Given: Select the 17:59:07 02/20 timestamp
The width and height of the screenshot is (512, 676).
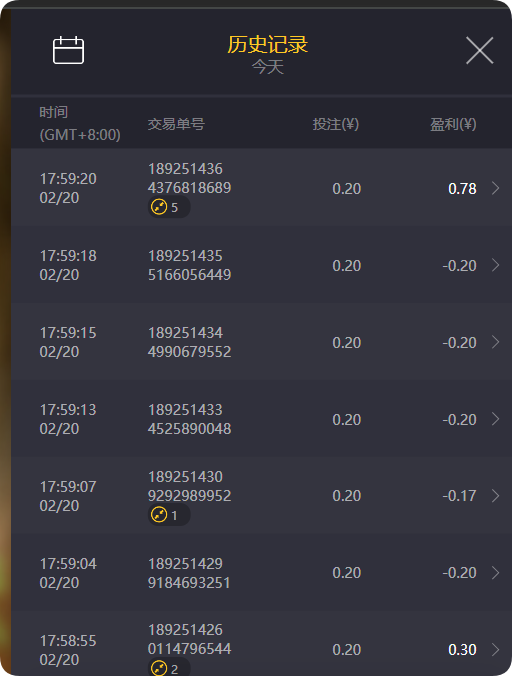Looking at the screenshot, I should click(68, 496).
